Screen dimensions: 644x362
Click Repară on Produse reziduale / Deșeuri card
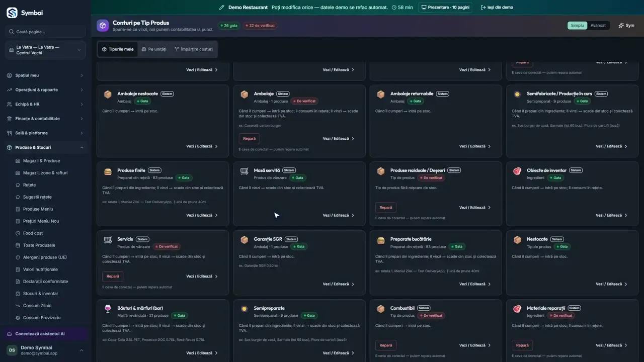(386, 208)
